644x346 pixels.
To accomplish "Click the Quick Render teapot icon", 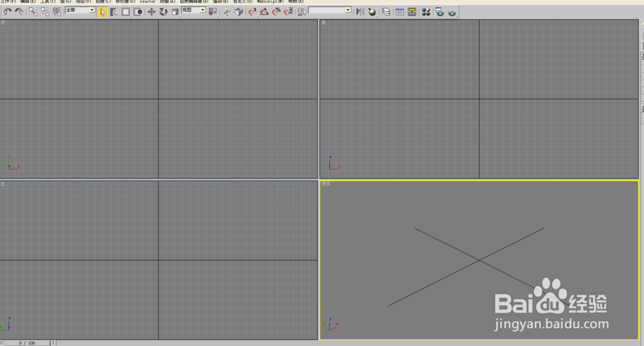I will tap(452, 12).
